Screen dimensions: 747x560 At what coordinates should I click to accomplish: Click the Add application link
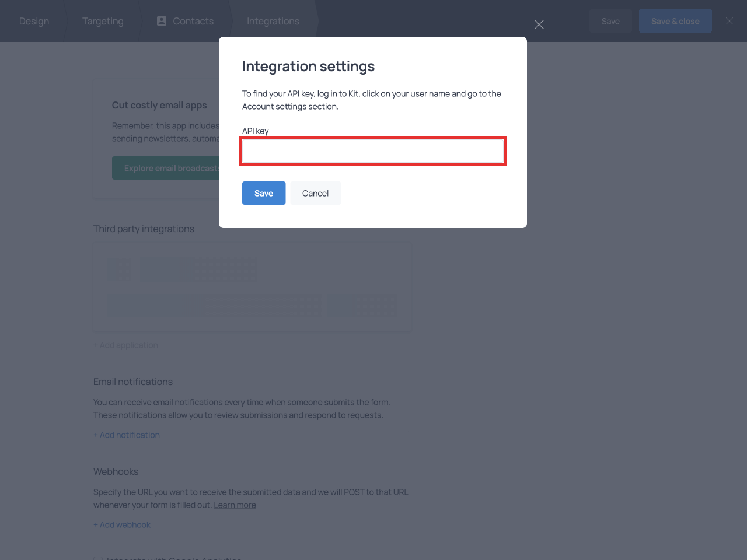pyautogui.click(x=125, y=345)
